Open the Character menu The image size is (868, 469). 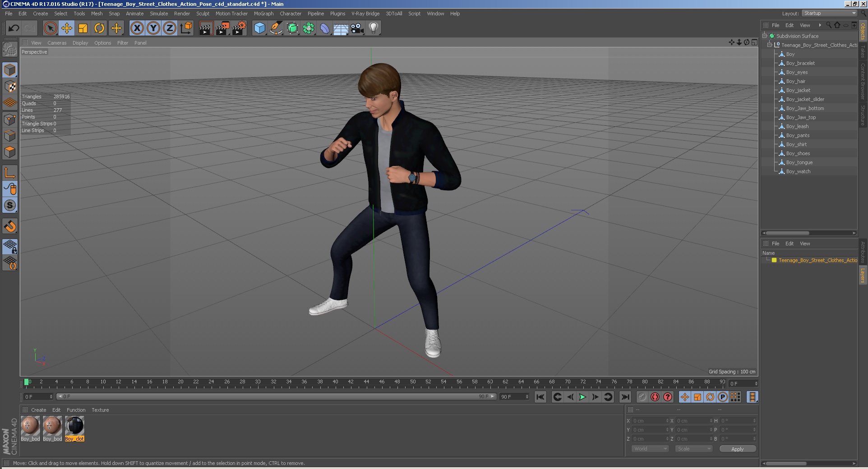(291, 14)
